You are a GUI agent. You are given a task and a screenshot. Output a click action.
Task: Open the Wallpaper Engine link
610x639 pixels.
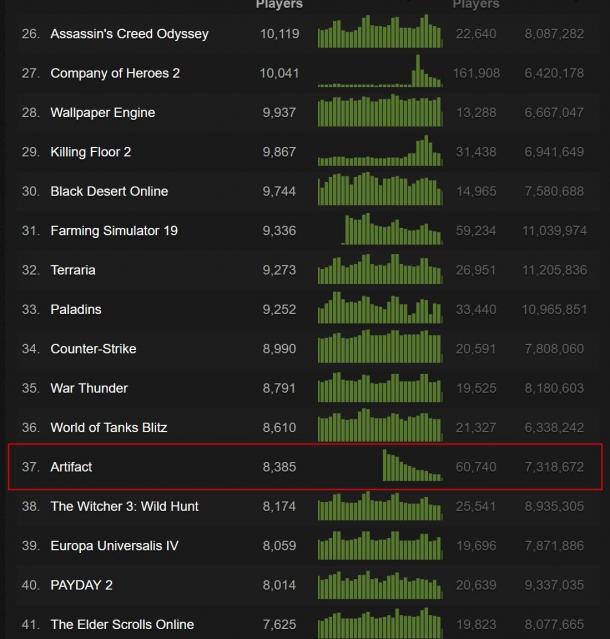coord(103,113)
